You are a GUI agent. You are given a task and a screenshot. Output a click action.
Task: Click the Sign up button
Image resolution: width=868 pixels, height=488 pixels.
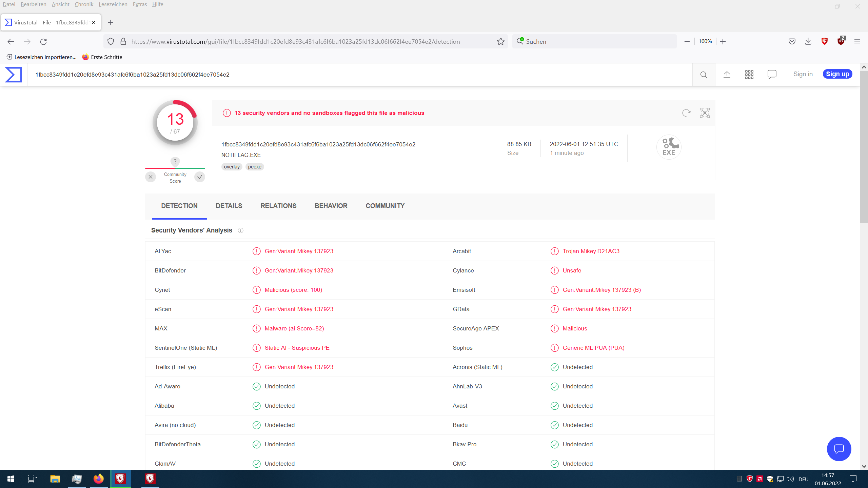coord(837,74)
